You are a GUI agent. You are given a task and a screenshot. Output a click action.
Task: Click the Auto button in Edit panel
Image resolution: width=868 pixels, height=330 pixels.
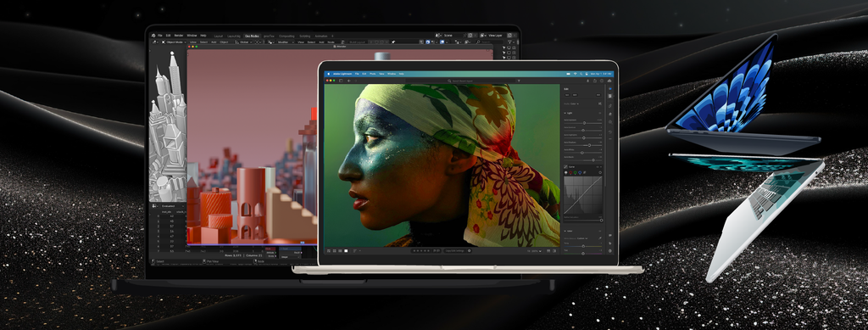pos(567,95)
